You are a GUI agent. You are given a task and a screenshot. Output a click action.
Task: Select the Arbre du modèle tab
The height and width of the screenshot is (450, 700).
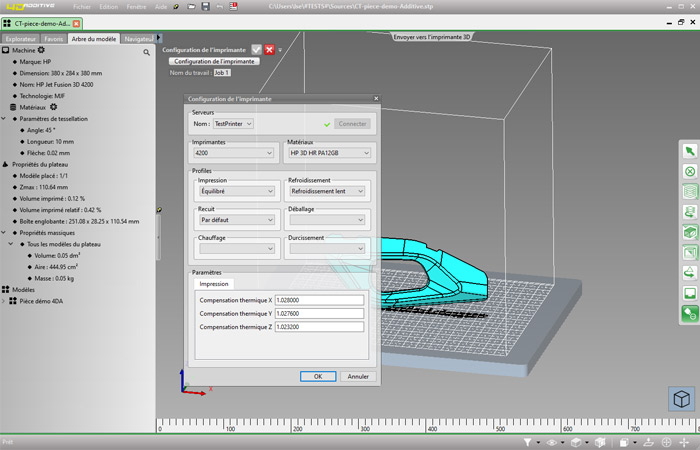[94, 39]
